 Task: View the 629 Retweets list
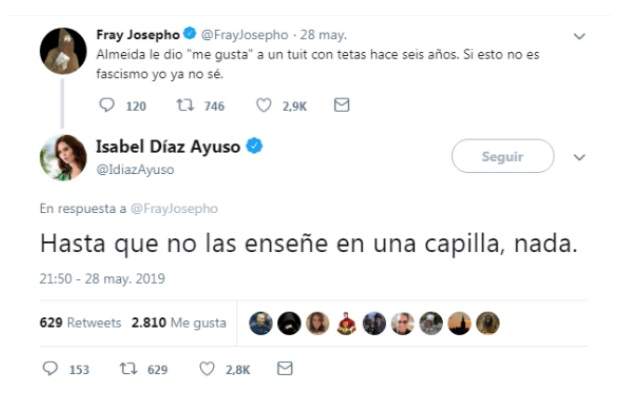80,323
